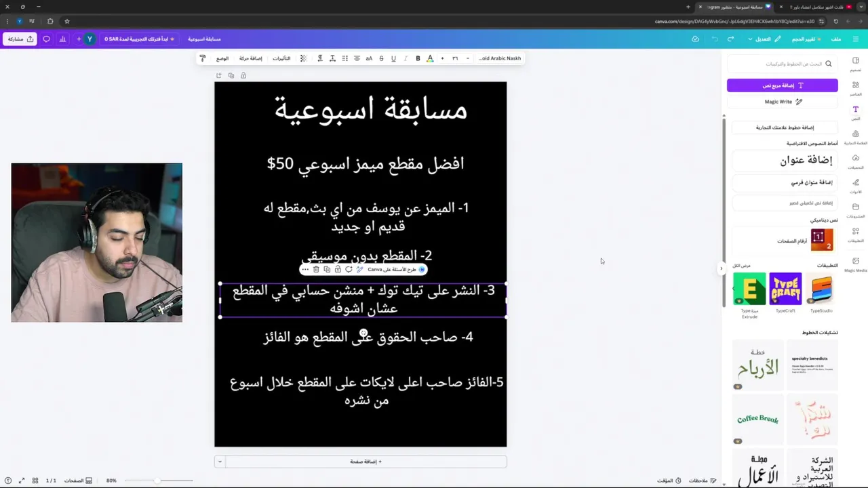Open text spacing options icon
The height and width of the screenshot is (488, 868).
click(x=332, y=58)
